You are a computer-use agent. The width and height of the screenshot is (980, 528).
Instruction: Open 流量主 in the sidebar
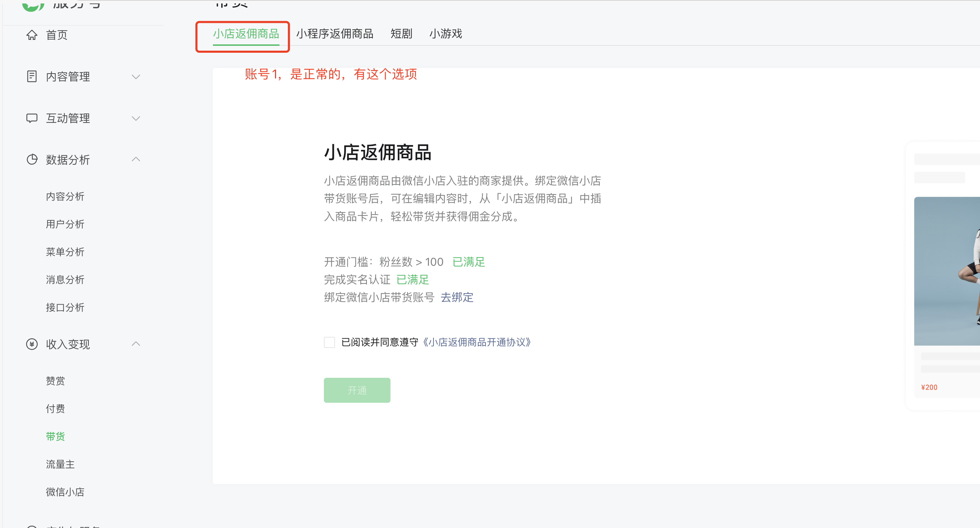[x=60, y=464]
